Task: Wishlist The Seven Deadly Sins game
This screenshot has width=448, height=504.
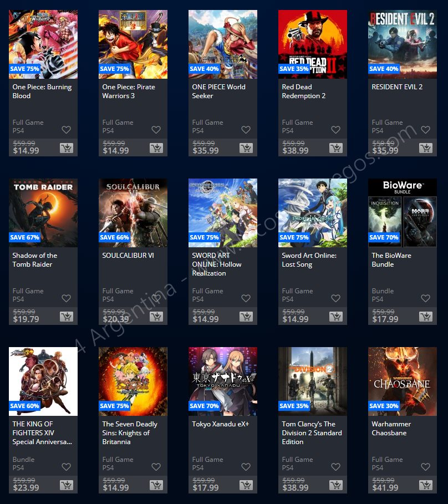Action: coord(156,467)
